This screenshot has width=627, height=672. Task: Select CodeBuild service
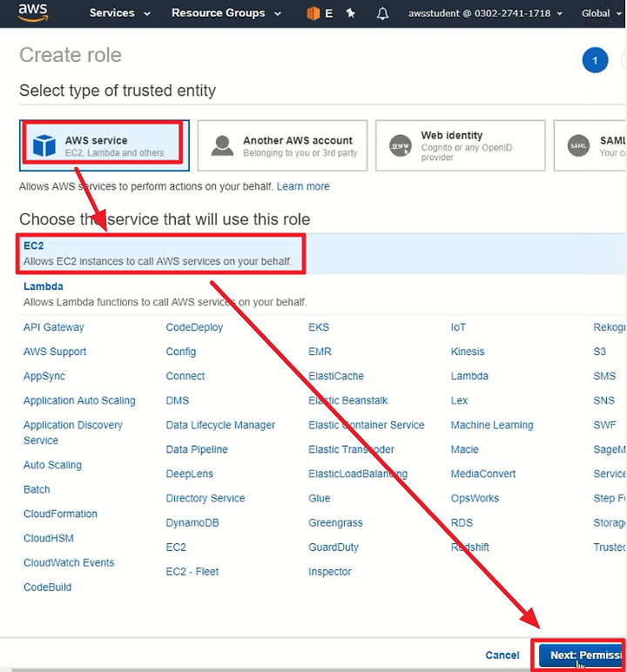point(48,588)
